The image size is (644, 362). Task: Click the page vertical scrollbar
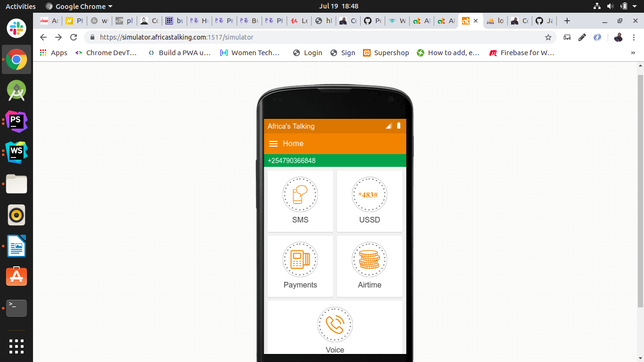pos(640,189)
